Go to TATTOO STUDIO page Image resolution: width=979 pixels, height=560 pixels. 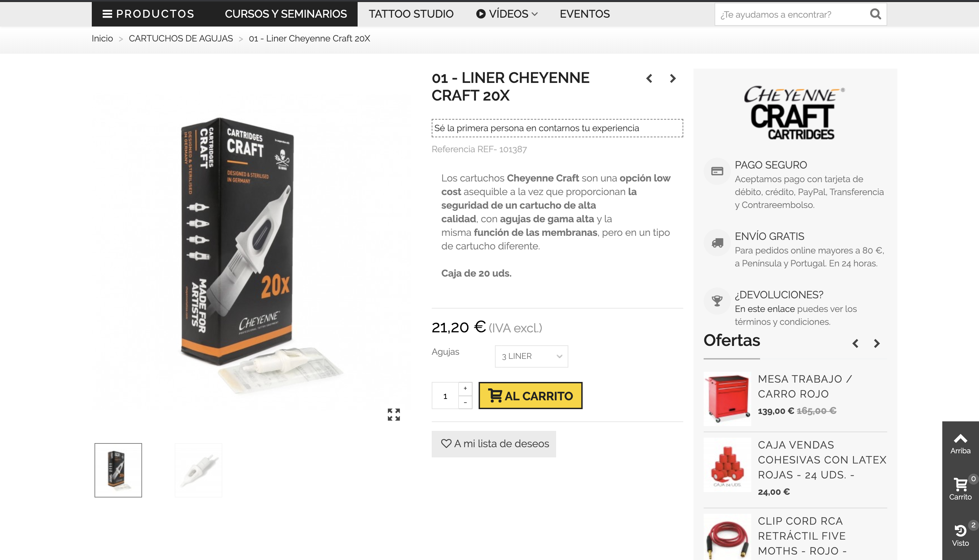pyautogui.click(x=411, y=14)
